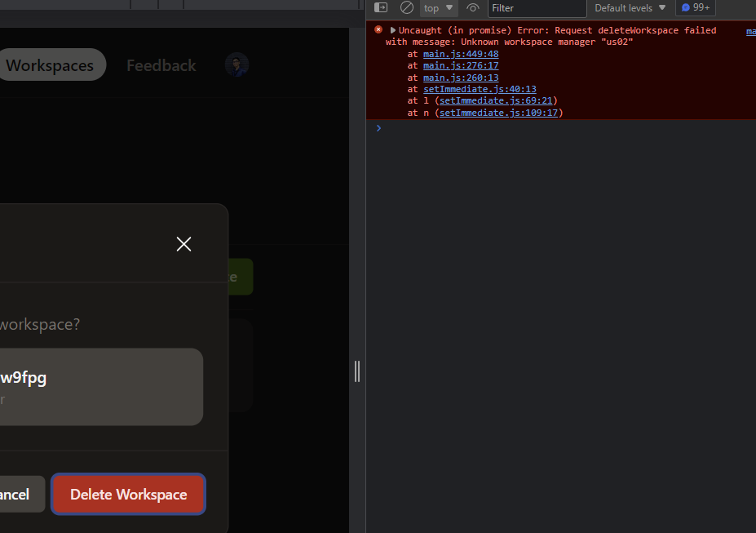Close the delete confirmation dialog
This screenshot has width=756, height=533.
pyautogui.click(x=183, y=243)
